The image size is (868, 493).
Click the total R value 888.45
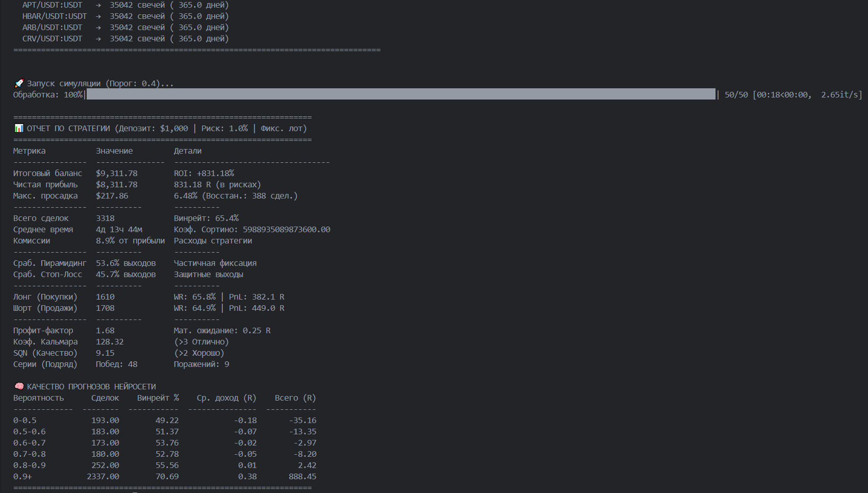tap(302, 477)
